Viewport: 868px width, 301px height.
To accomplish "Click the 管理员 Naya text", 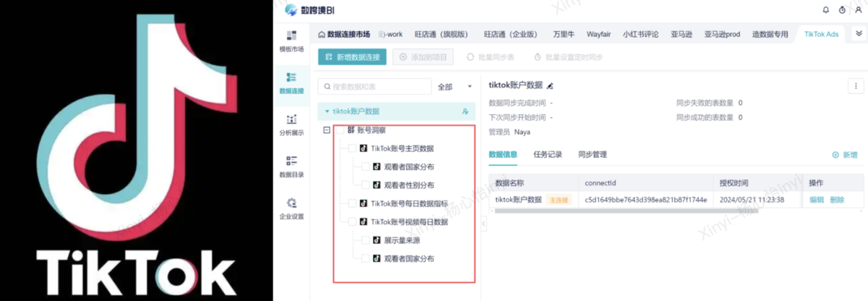I will pos(510,132).
